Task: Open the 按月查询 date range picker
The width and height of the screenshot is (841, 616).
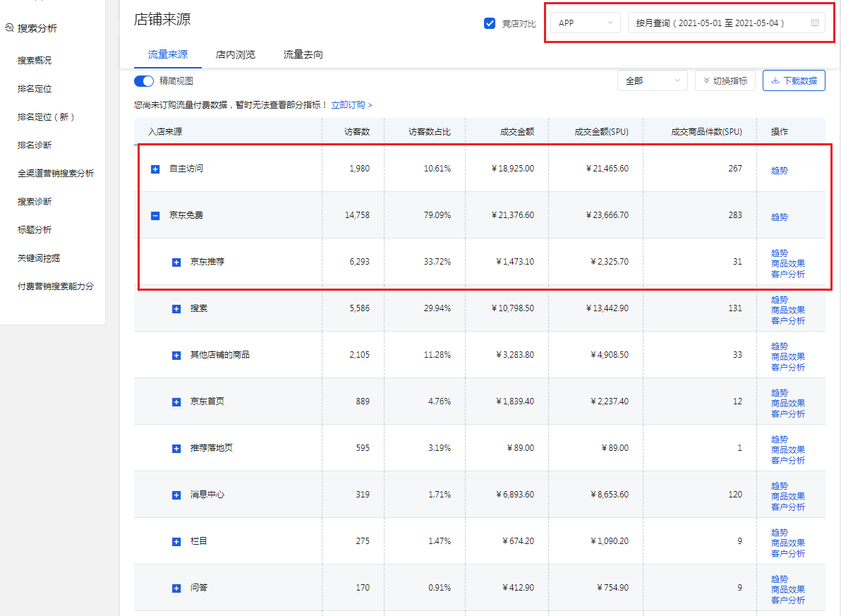Action: 727,23
